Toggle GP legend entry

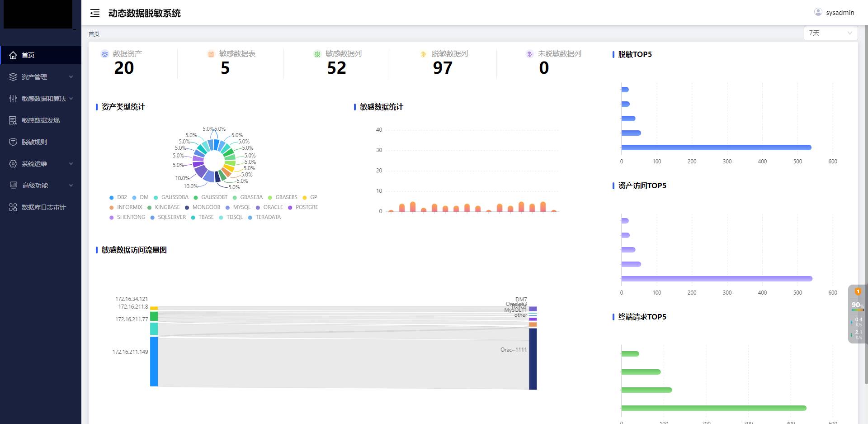point(310,197)
